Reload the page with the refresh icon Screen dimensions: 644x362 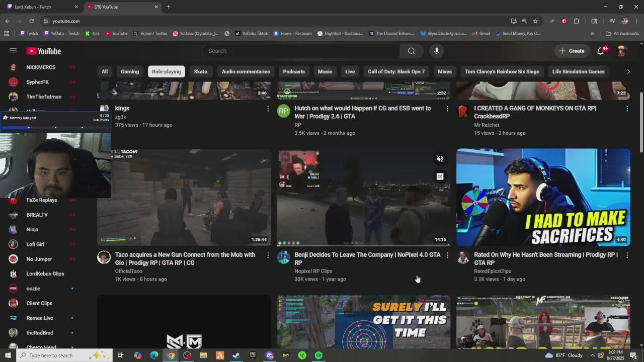point(31,21)
